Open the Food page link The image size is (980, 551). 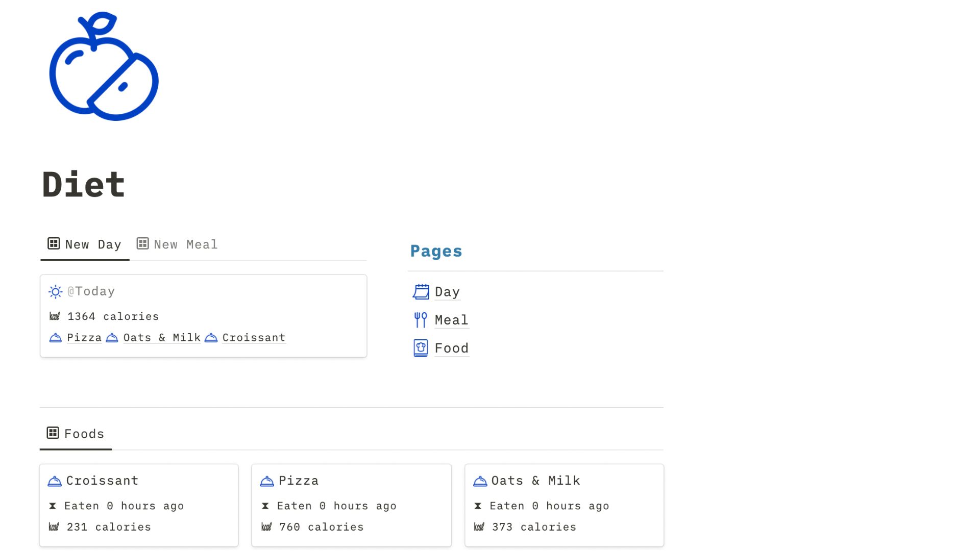[x=451, y=348]
